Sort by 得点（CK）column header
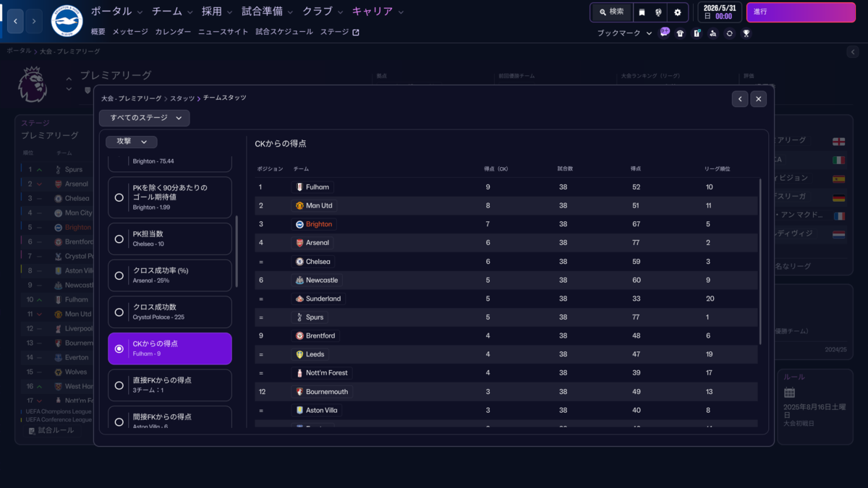The height and width of the screenshot is (488, 868). 496,168
